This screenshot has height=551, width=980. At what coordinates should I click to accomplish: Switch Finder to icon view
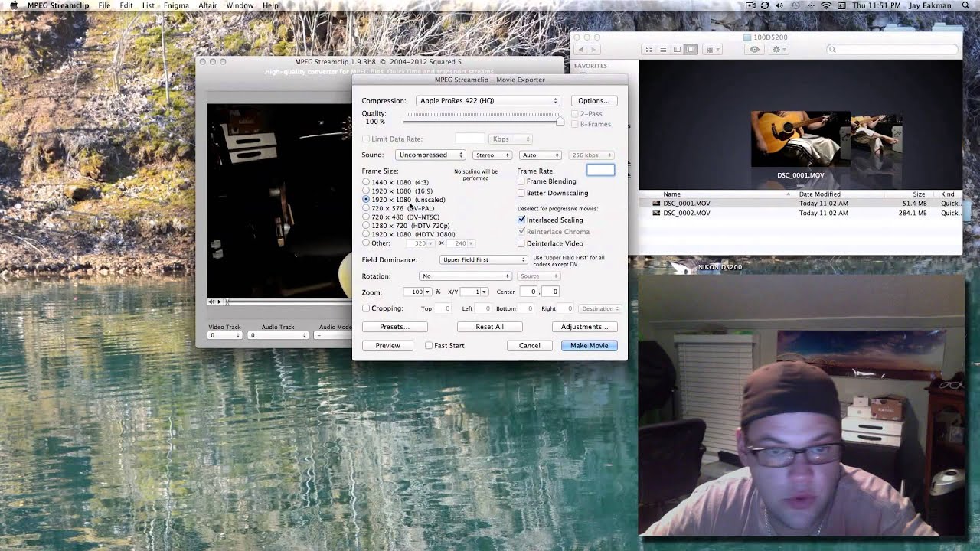(x=649, y=49)
